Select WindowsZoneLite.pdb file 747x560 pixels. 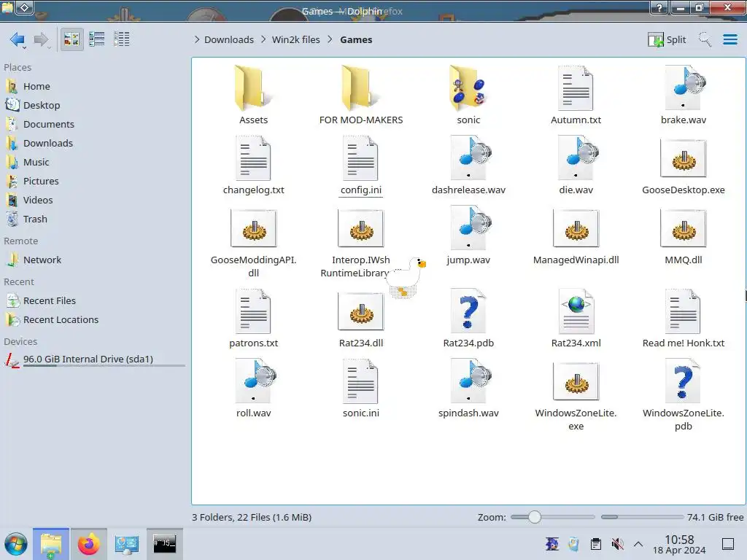tap(683, 395)
